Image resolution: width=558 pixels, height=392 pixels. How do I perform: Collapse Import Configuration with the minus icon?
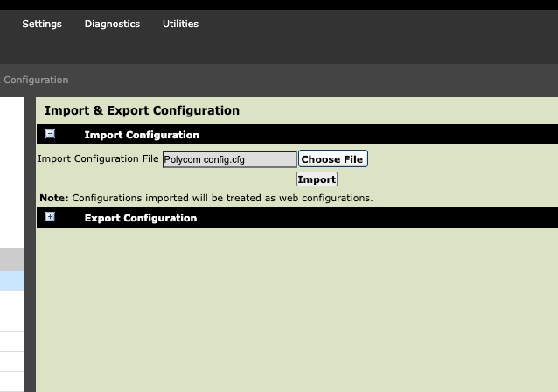point(50,134)
